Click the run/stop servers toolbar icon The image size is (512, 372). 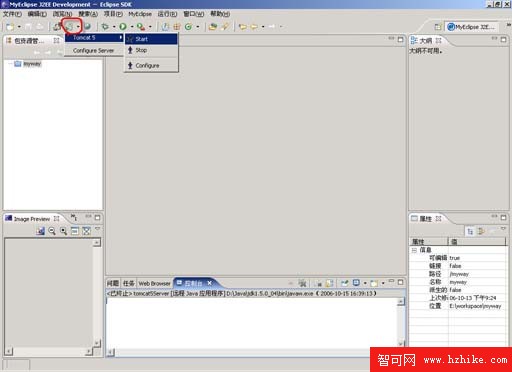click(x=70, y=27)
